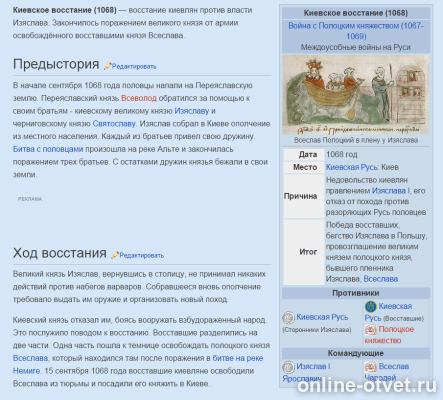Open Киевская Русь link above (Сторонники Изяслава)
The image size is (443, 400).
pos(322,317)
